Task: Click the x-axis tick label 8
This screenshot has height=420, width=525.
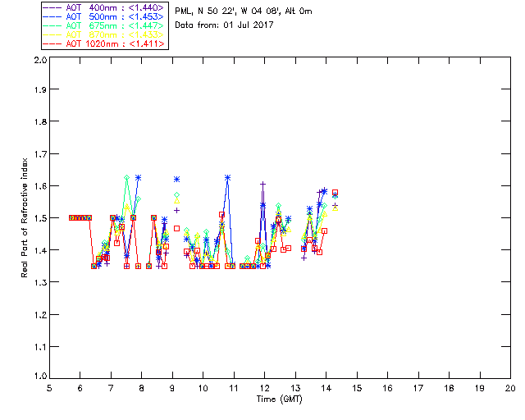Action: 142,388
